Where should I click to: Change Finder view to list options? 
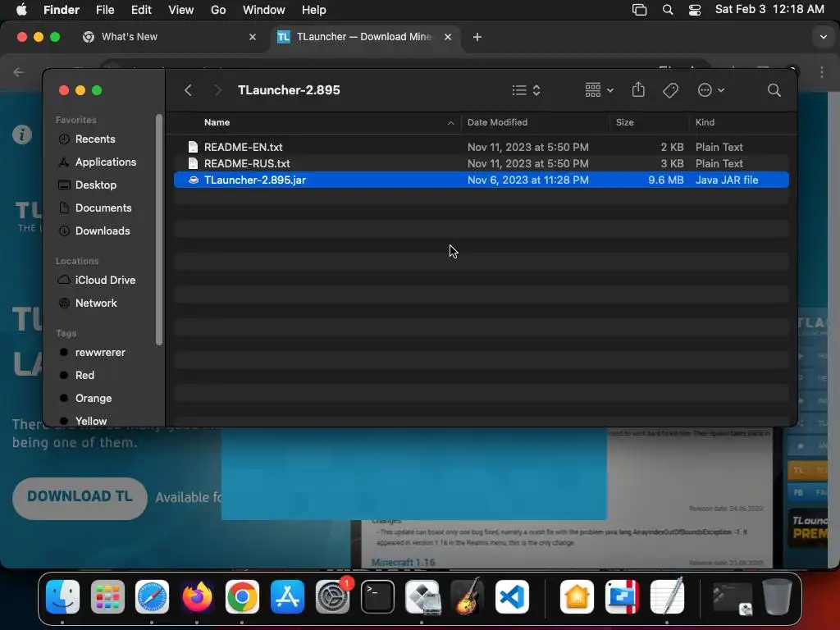(526, 90)
